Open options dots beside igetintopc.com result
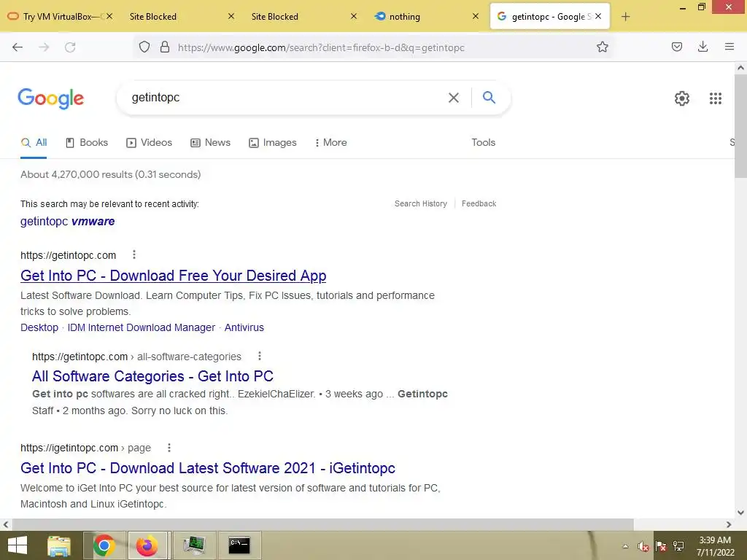 click(169, 448)
